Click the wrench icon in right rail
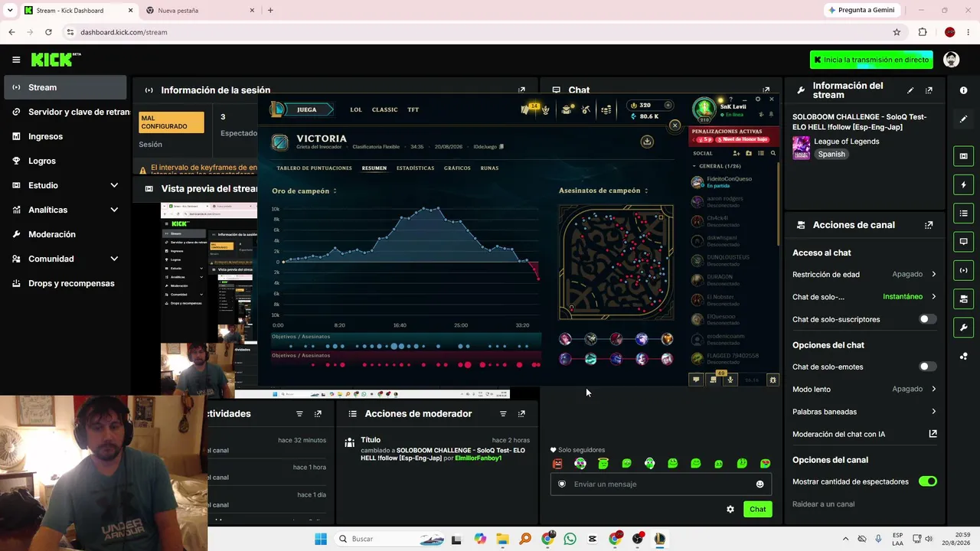The image size is (980, 551). pyautogui.click(x=963, y=327)
